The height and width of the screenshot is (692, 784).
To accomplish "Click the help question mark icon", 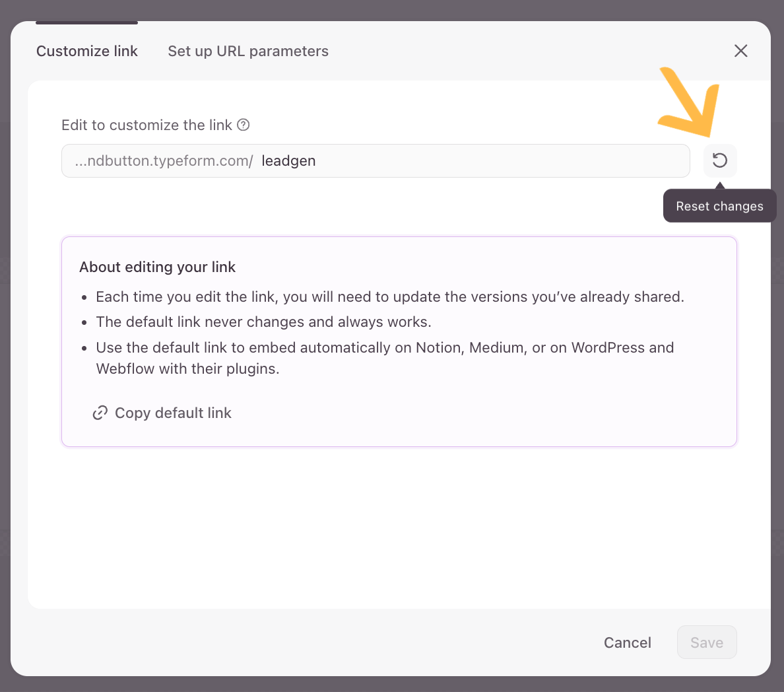I will pyautogui.click(x=244, y=125).
